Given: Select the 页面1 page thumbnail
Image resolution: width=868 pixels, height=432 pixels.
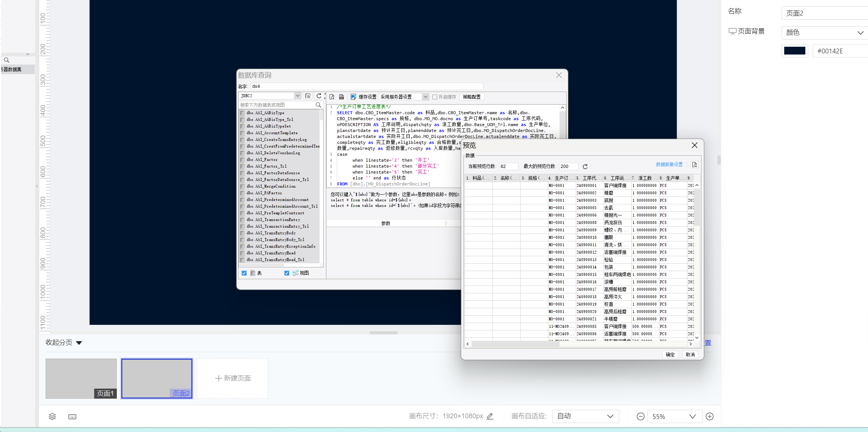Looking at the screenshot, I should pyautogui.click(x=81, y=378).
